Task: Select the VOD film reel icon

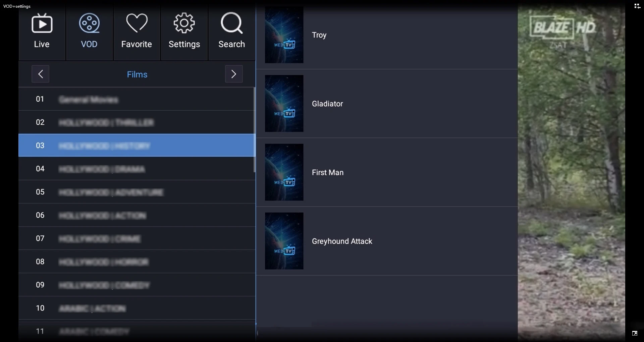Action: click(89, 23)
